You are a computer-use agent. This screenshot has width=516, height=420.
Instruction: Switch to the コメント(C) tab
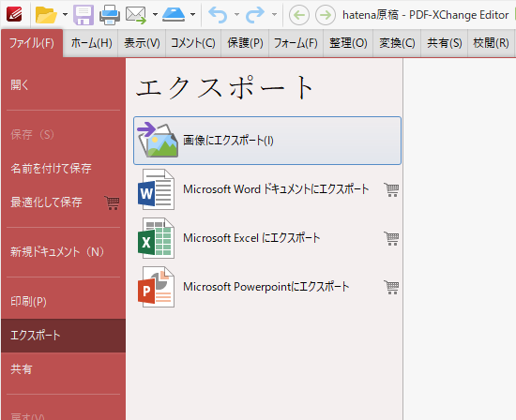point(193,43)
